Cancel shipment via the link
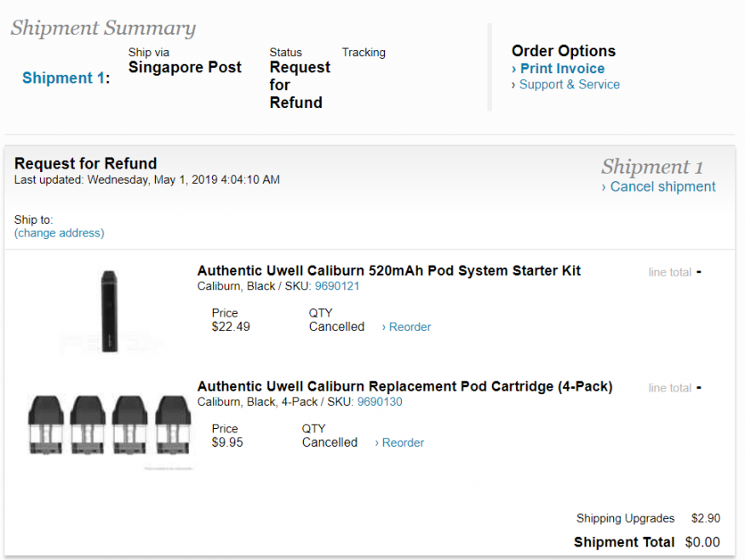The height and width of the screenshot is (560, 745). 662,187
